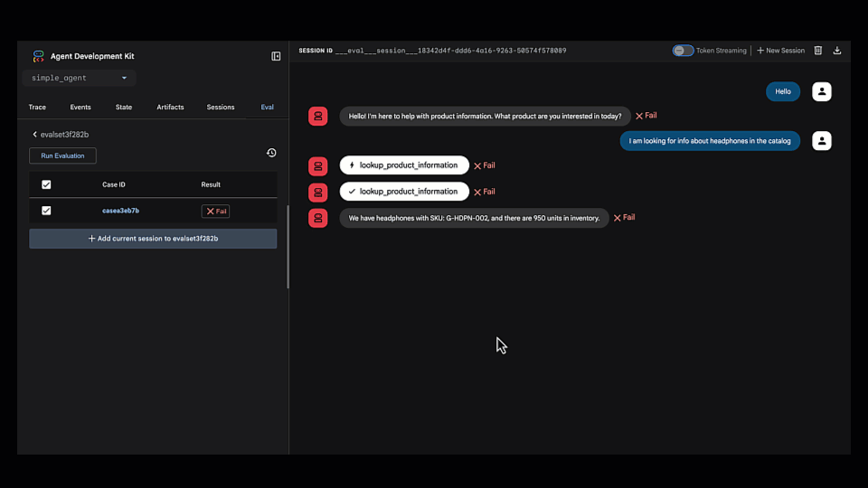Click the Result column header

211,184
